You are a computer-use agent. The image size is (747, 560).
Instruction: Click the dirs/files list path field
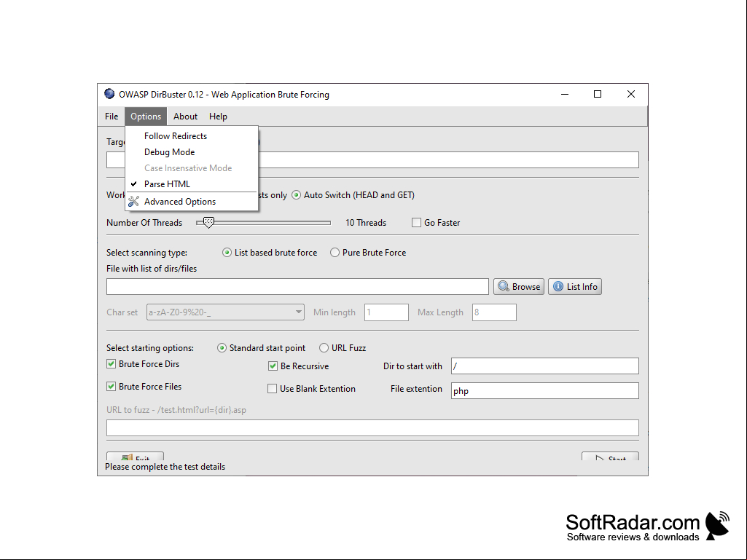(x=298, y=287)
